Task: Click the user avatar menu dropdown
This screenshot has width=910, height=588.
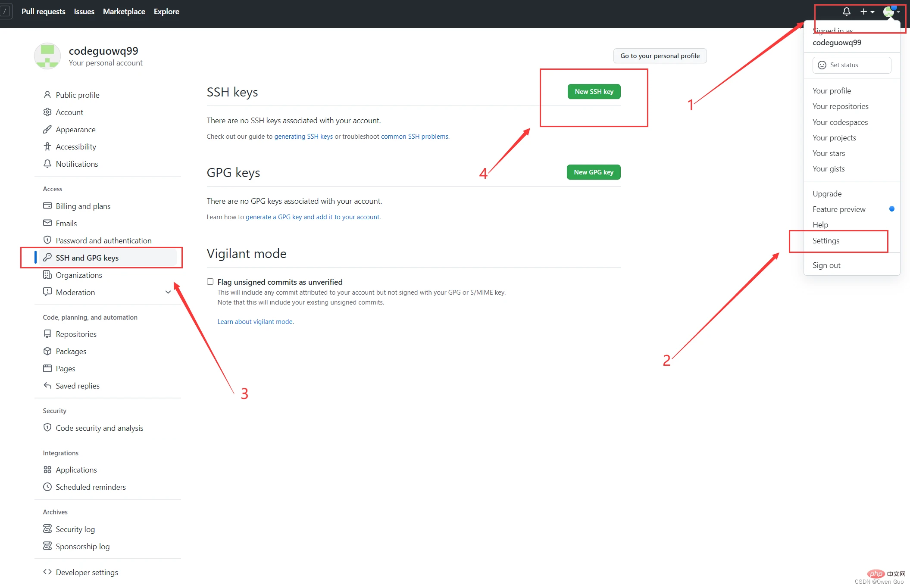Action: coord(891,12)
